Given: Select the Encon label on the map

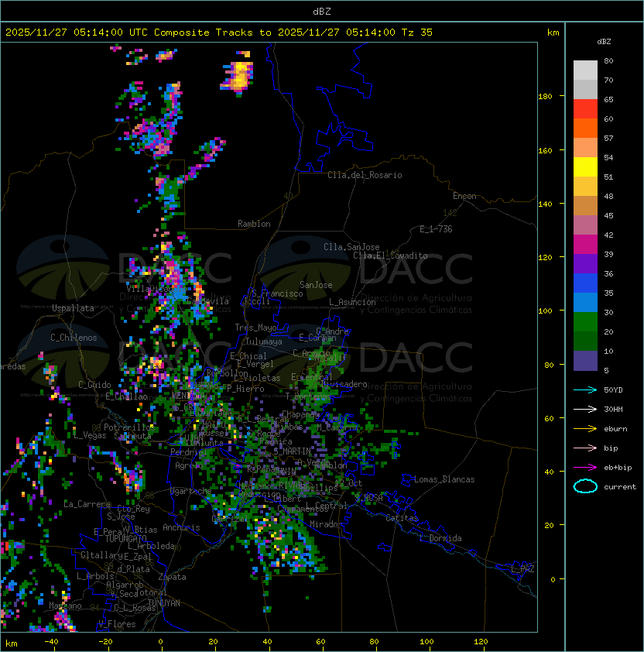Looking at the screenshot, I should (464, 196).
